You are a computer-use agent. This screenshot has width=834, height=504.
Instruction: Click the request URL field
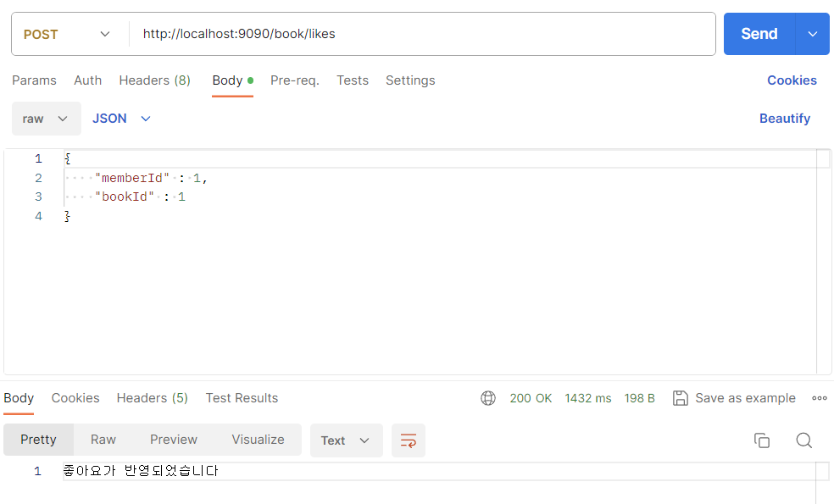tap(423, 34)
